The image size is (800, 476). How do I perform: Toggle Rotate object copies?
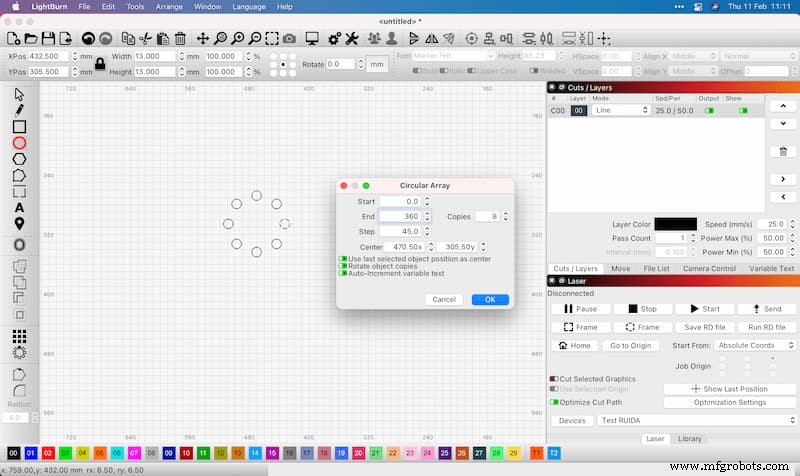point(343,266)
